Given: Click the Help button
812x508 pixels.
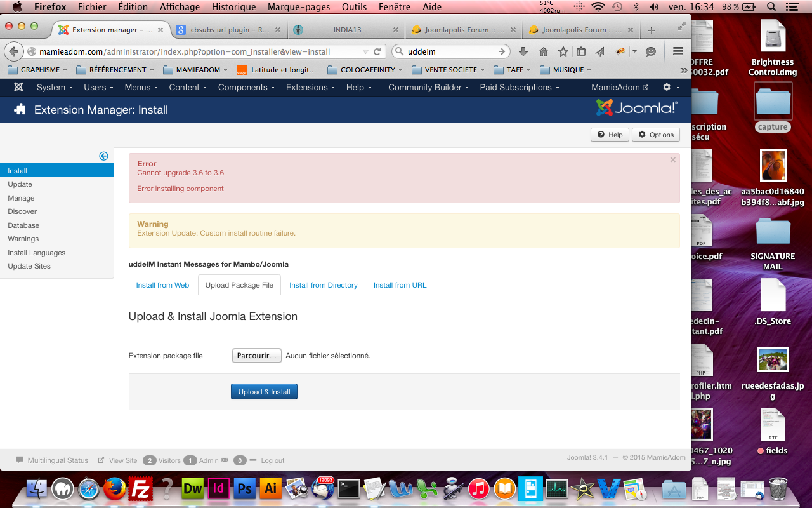Looking at the screenshot, I should click(x=610, y=135).
